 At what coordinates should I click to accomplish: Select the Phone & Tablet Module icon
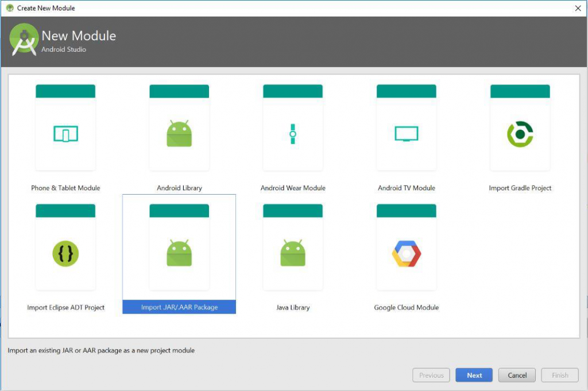[65, 134]
